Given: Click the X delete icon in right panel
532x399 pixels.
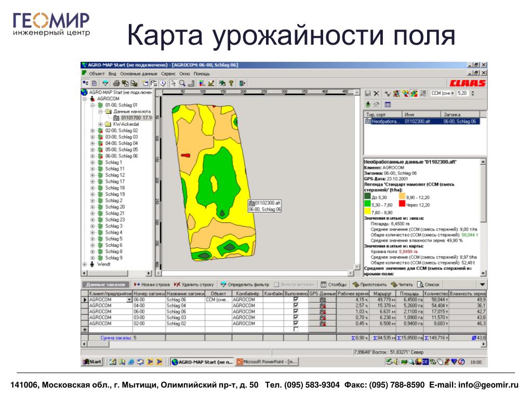Looking at the screenshot, I should [x=377, y=94].
